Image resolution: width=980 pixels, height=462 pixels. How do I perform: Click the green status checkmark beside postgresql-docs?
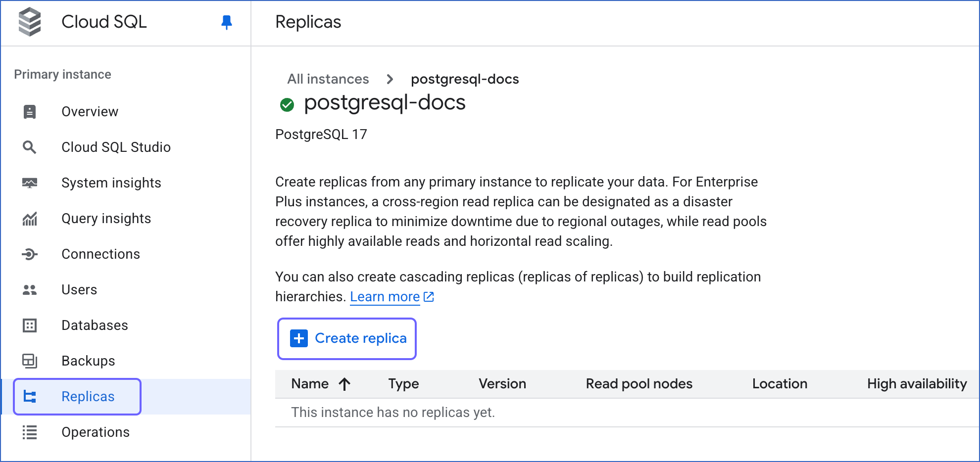pyautogui.click(x=287, y=105)
